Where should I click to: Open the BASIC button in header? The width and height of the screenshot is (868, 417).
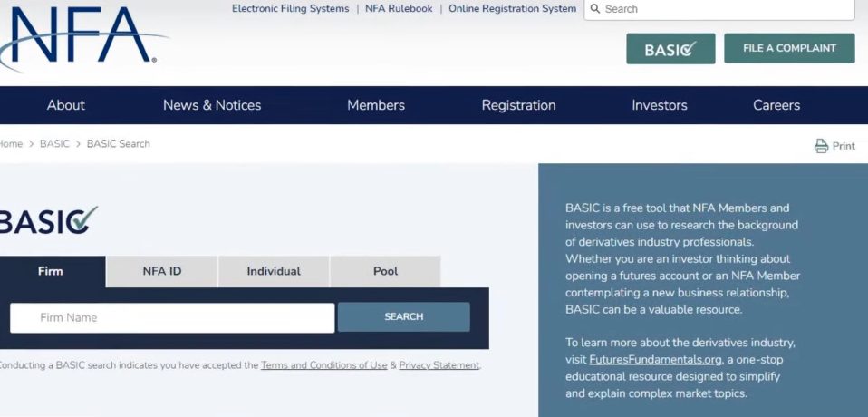coord(670,49)
